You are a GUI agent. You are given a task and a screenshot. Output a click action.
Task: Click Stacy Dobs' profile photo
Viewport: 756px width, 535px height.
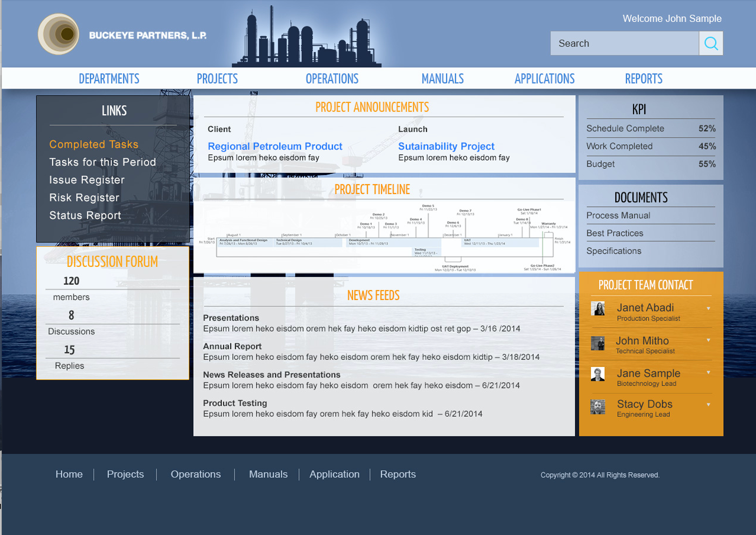tap(598, 407)
